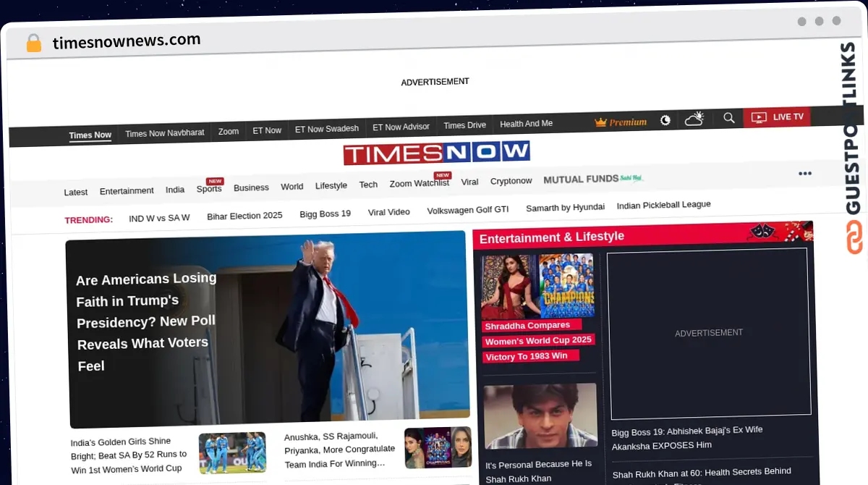868x485 pixels.
Task: Switch to ET Now Swadesh channel
Action: (x=326, y=129)
